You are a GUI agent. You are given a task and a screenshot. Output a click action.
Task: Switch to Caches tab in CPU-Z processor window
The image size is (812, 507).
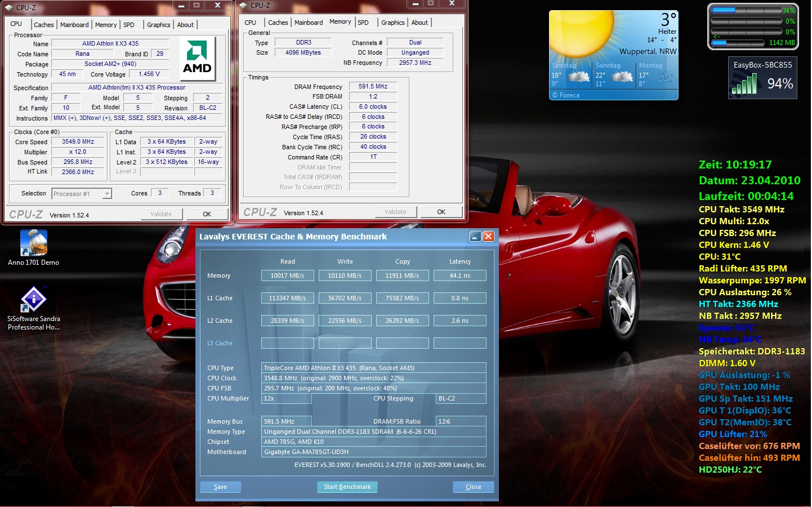click(43, 25)
